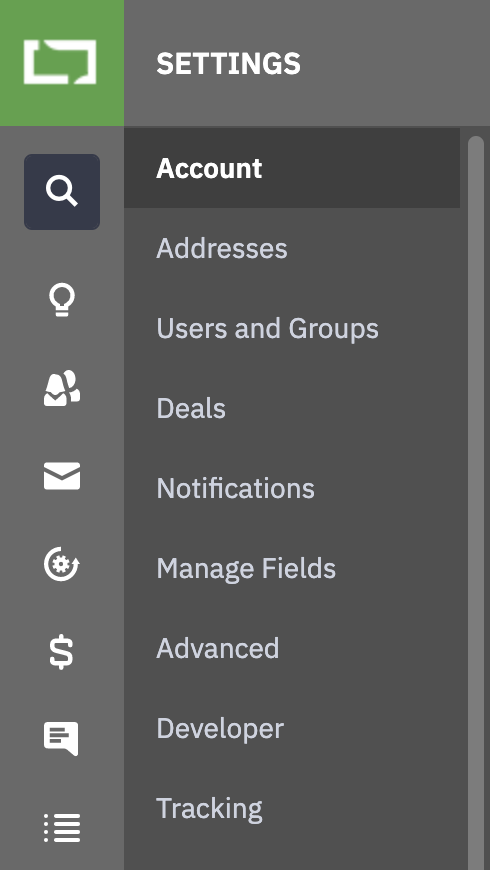Go to Contacts via the people icon

[62, 388]
